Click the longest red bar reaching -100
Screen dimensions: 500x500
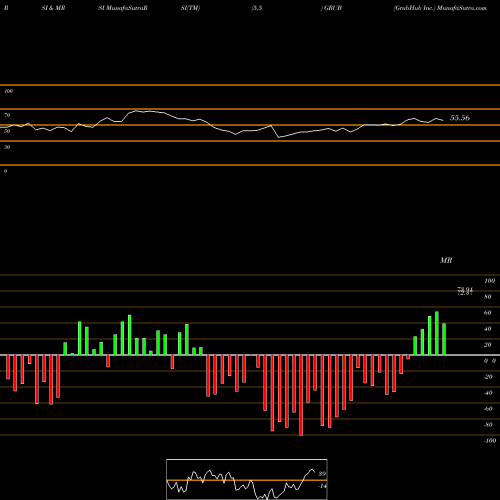click(301, 395)
